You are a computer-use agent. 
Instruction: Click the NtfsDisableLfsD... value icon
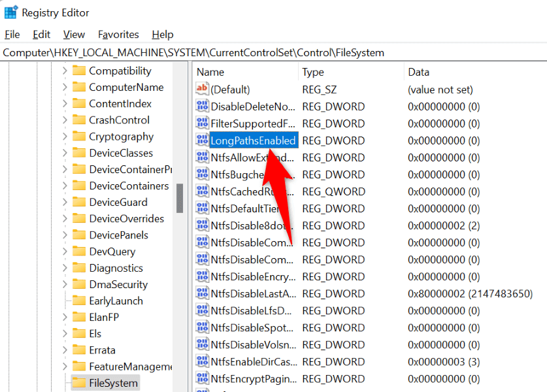point(203,310)
